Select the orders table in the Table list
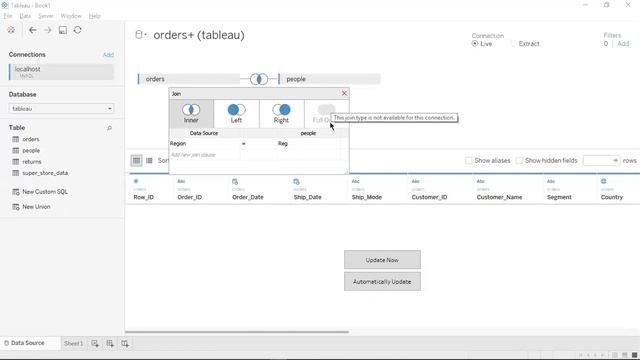Screen dimensions: 640x360 pos(31,139)
